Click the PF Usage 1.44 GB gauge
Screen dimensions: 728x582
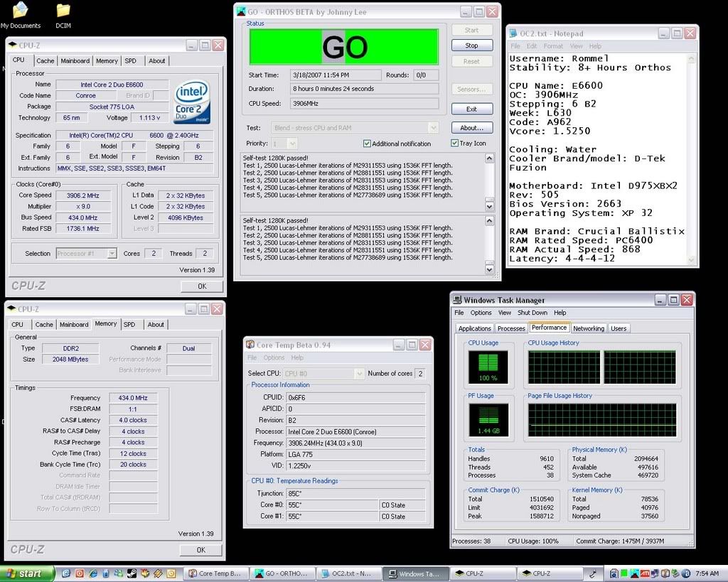click(x=488, y=420)
